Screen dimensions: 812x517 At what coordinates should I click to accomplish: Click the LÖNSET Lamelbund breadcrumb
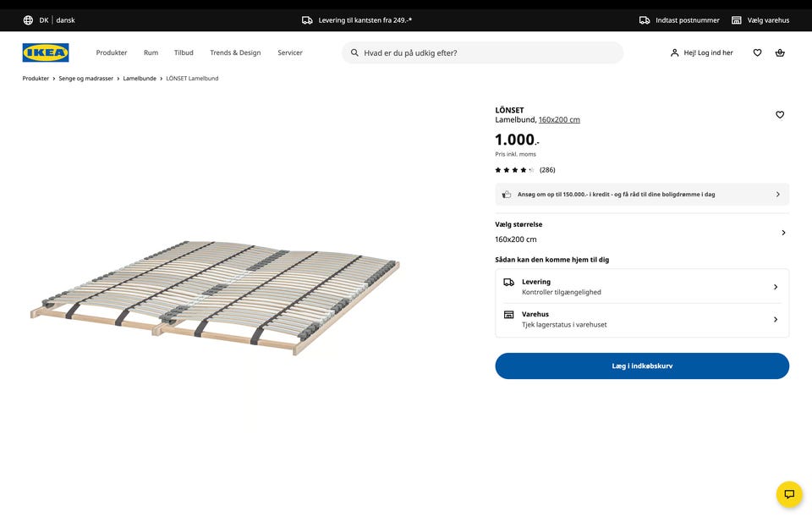(192, 78)
